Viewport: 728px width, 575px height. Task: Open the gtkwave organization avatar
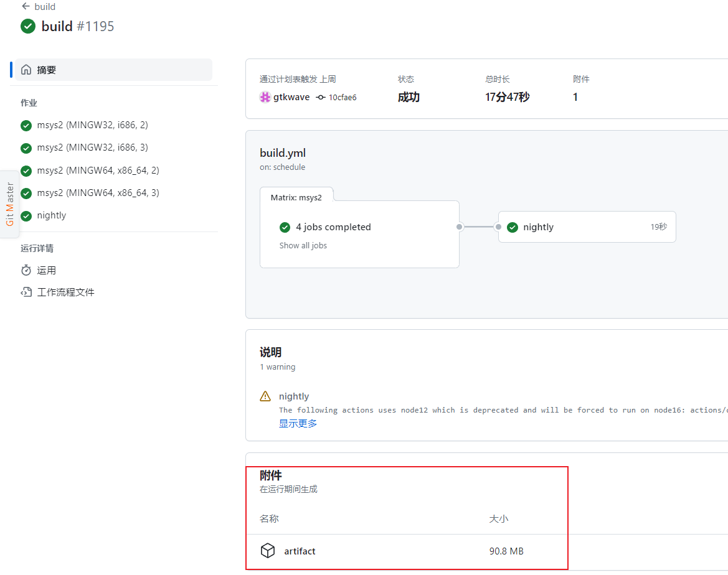265,97
